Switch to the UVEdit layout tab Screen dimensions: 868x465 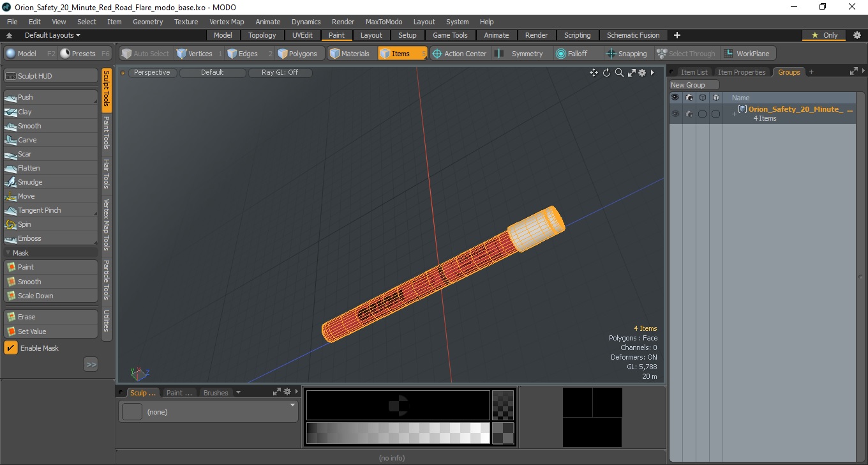click(303, 35)
